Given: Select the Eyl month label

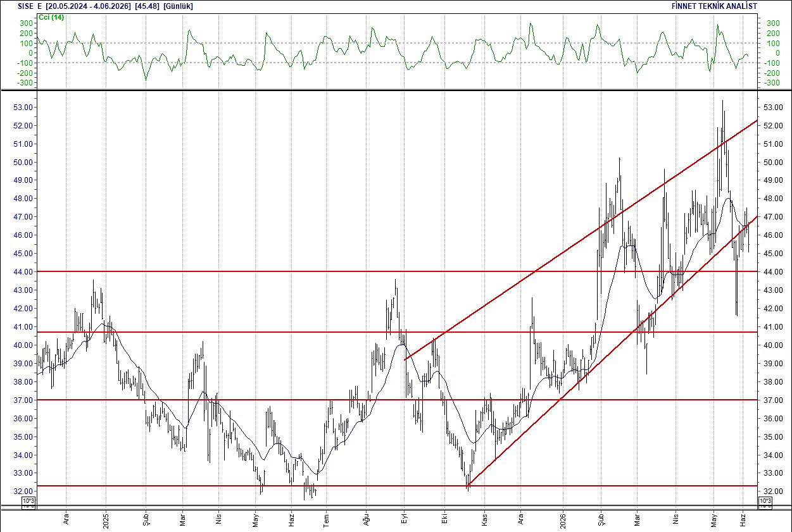Looking at the screenshot, I should [x=405, y=521].
